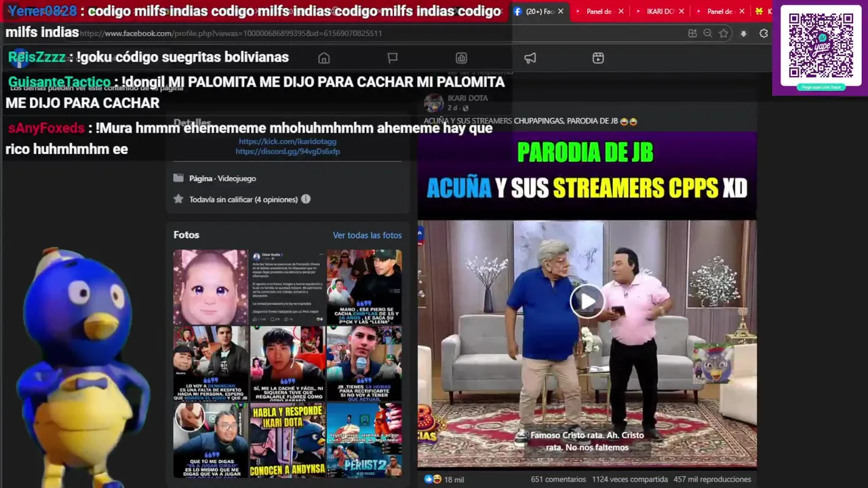Open the text statement screenshot photo thumbnail
The image size is (868, 488).
(x=288, y=287)
